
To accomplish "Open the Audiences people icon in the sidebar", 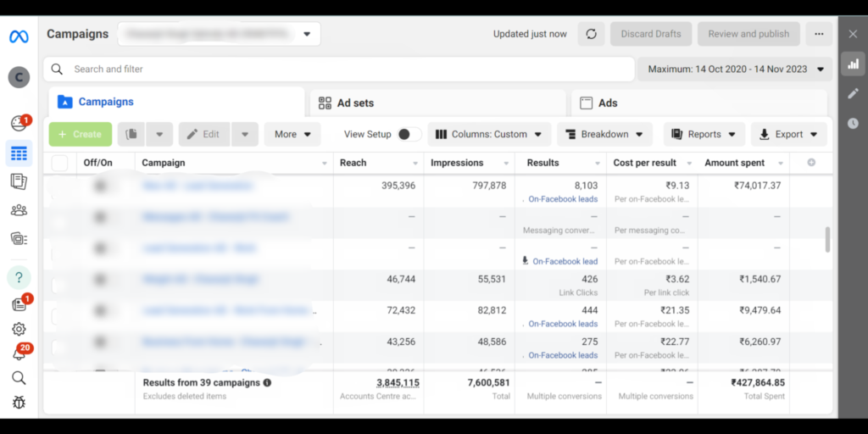I will pyautogui.click(x=19, y=211).
